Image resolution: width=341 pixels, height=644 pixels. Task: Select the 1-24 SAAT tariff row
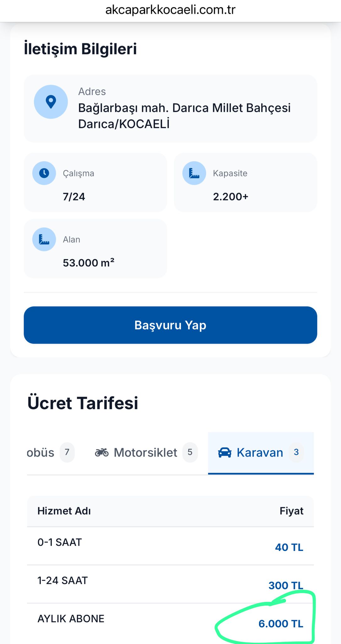pyautogui.click(x=170, y=584)
